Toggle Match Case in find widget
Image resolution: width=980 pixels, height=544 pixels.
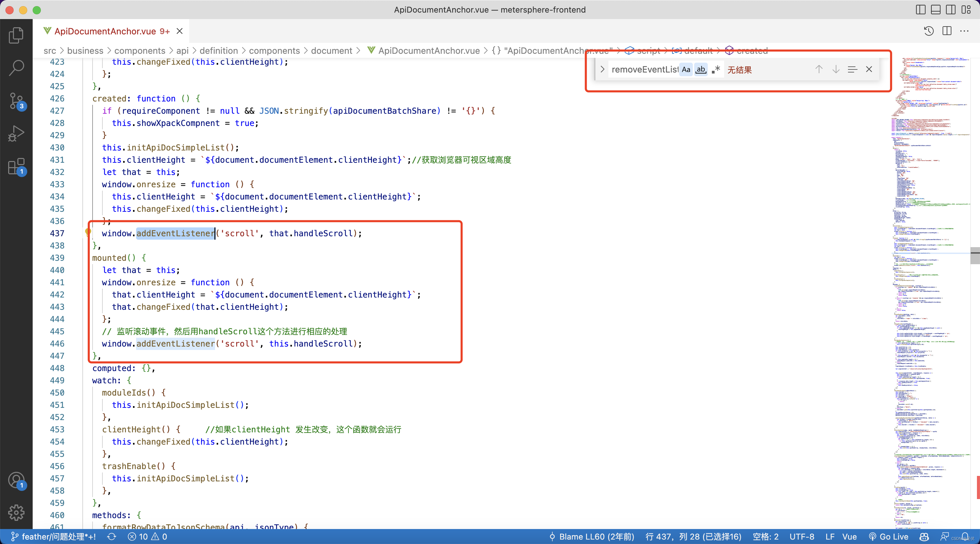point(686,70)
